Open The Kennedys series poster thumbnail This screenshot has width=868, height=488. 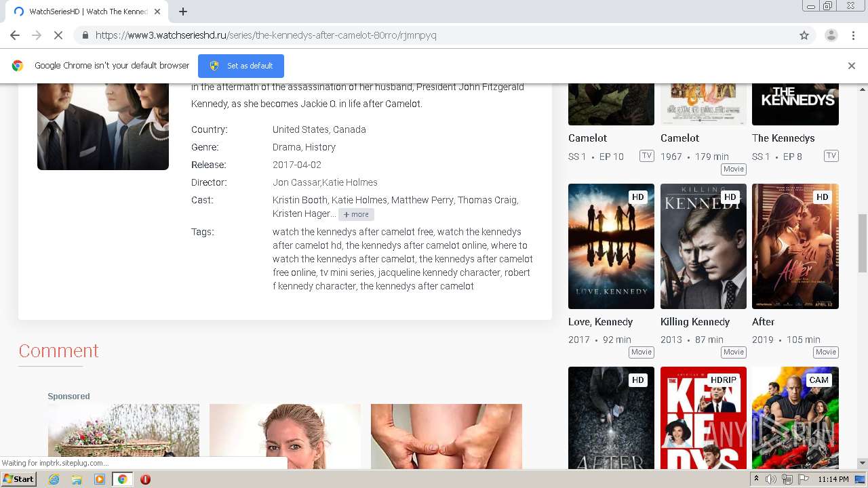795,104
